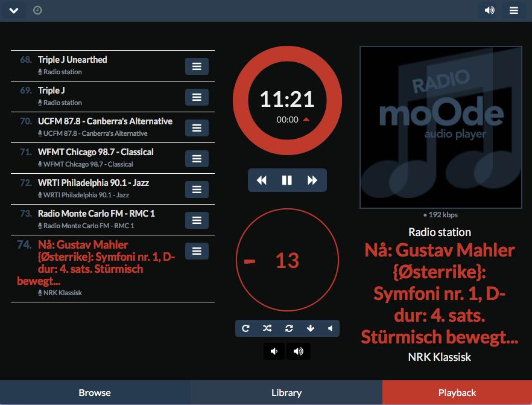Open menu for Radio Monte Carlo FM item

click(197, 220)
